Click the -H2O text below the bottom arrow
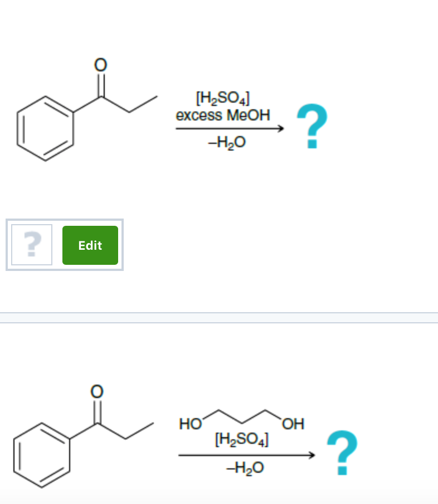438x504 pixels. [245, 468]
